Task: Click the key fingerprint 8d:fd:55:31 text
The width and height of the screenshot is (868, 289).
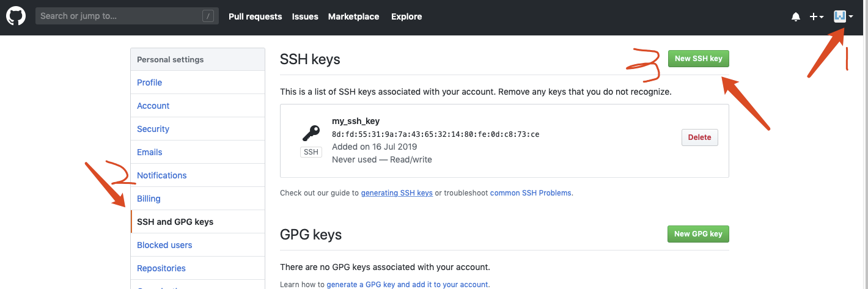Action: [435, 134]
